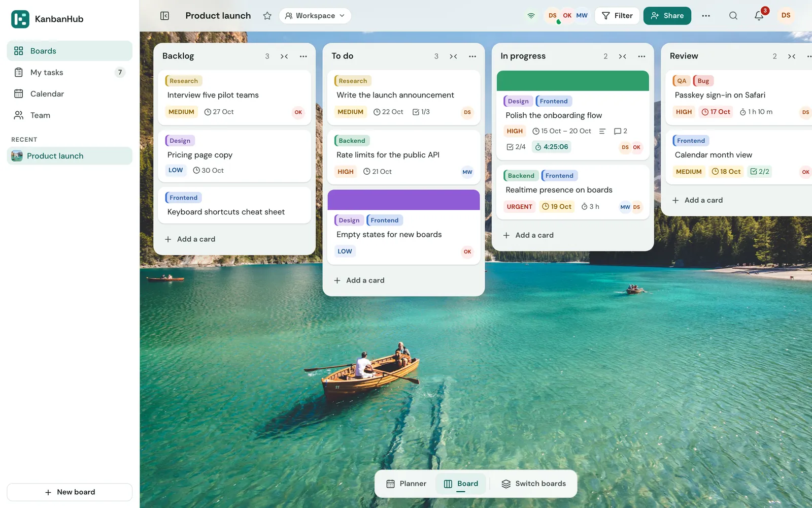Open the Filter button
Screen dimensions: 812x508
pos(617,16)
